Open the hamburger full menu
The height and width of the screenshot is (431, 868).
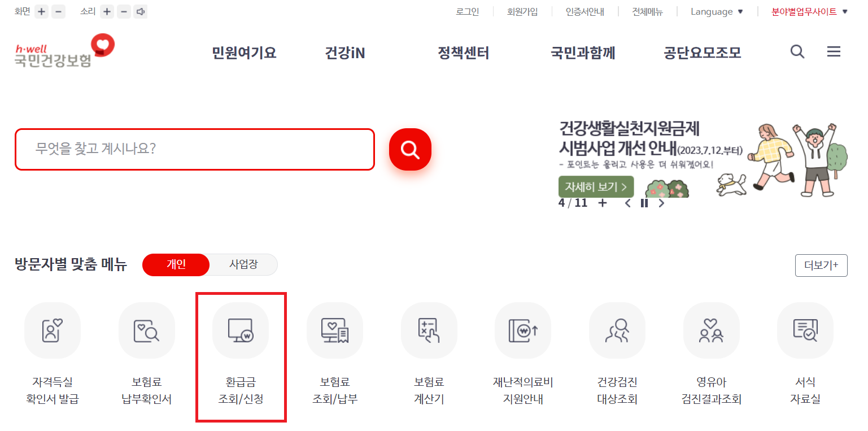coord(834,51)
